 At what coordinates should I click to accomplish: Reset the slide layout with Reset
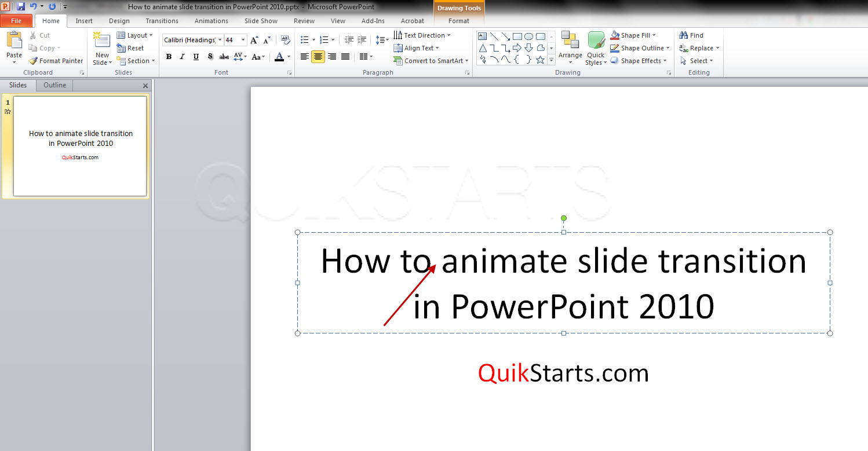tap(130, 48)
